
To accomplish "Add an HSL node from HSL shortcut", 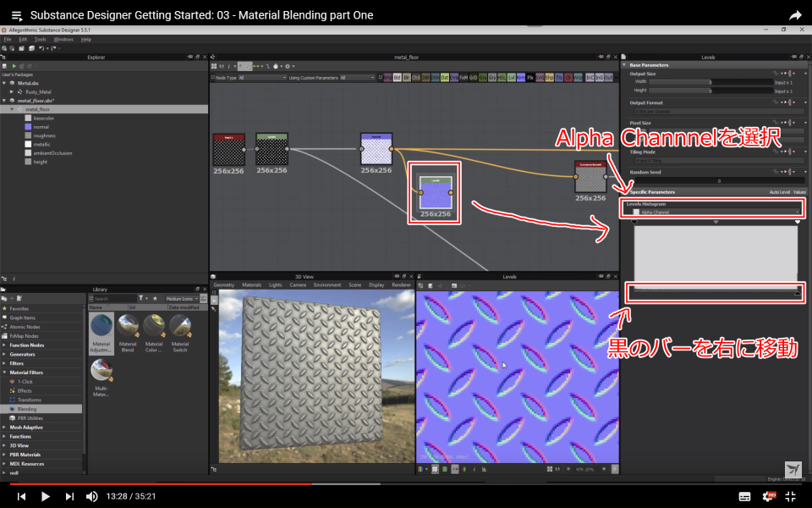I will (x=502, y=78).
